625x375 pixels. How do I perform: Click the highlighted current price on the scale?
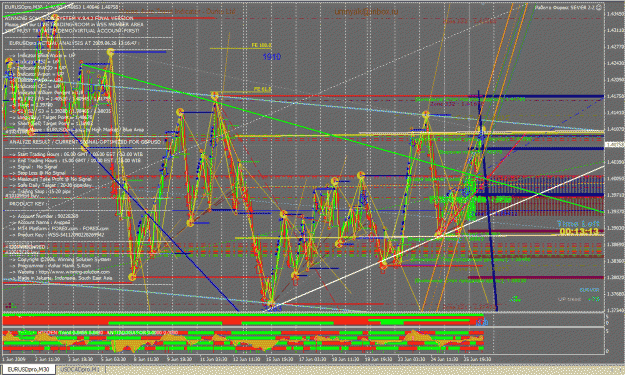pyautogui.click(x=615, y=145)
